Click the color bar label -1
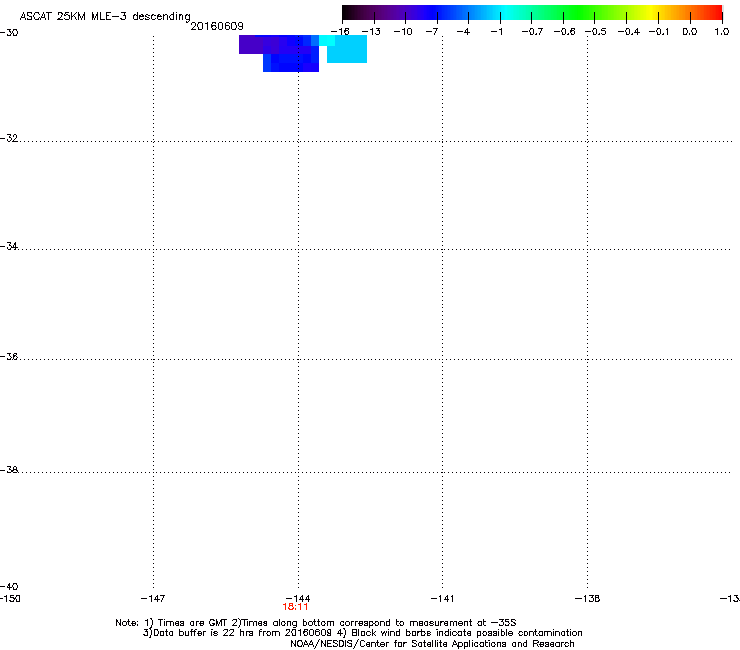The width and height of the screenshot is (740, 650). coord(496,32)
